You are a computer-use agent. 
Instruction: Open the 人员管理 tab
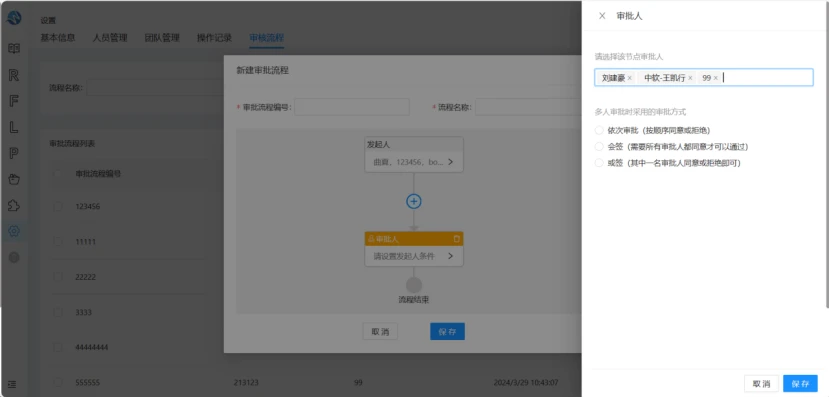(x=110, y=38)
